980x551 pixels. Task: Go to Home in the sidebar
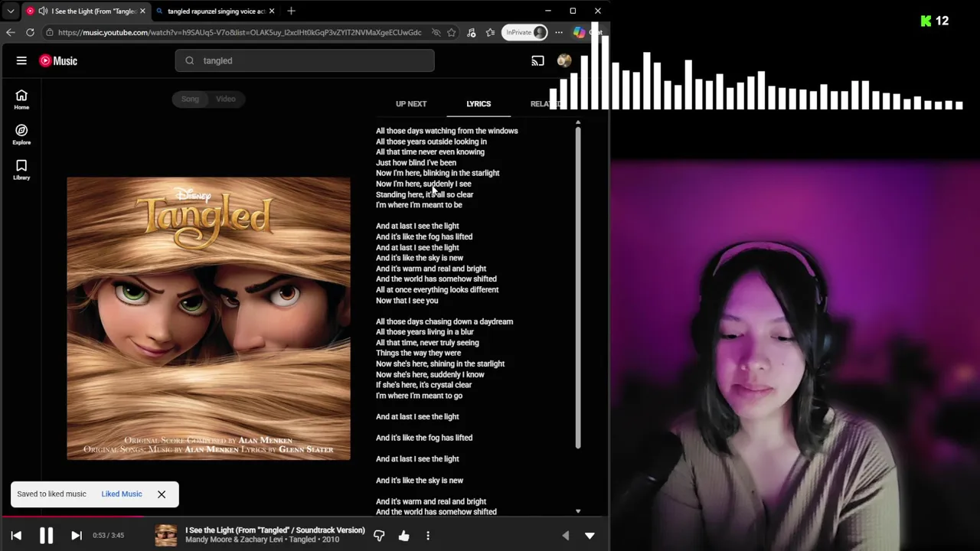(21, 99)
